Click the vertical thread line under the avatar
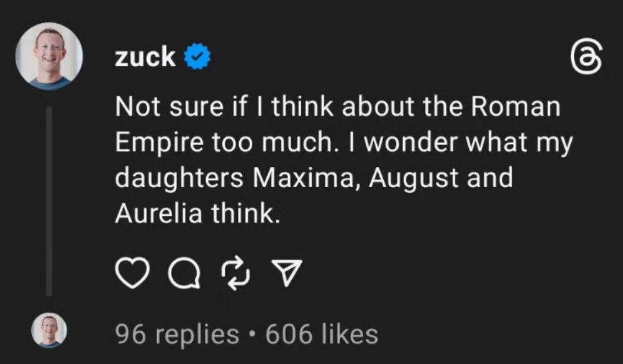 click(49, 200)
